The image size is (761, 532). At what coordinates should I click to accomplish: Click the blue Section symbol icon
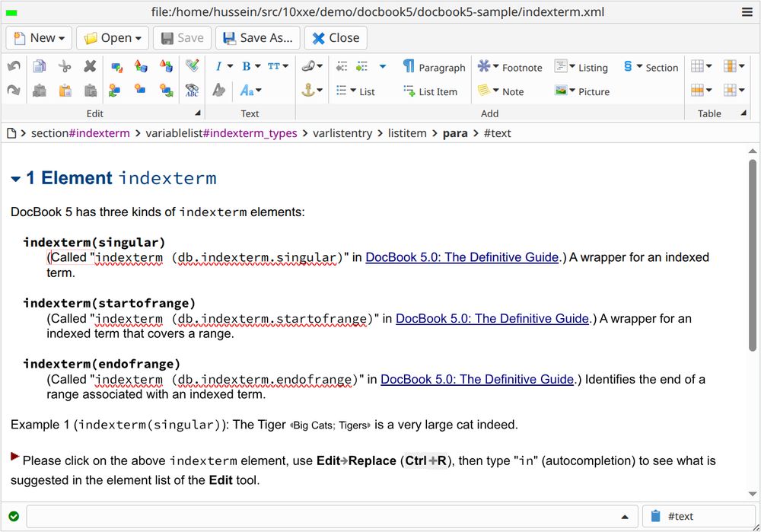628,66
